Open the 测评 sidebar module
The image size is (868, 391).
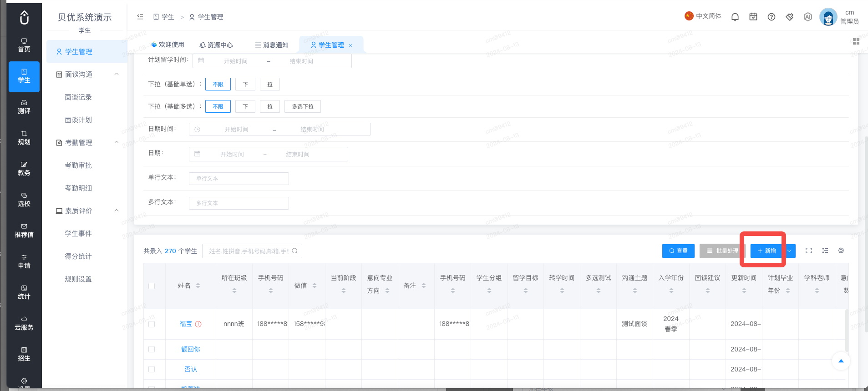[x=24, y=107]
